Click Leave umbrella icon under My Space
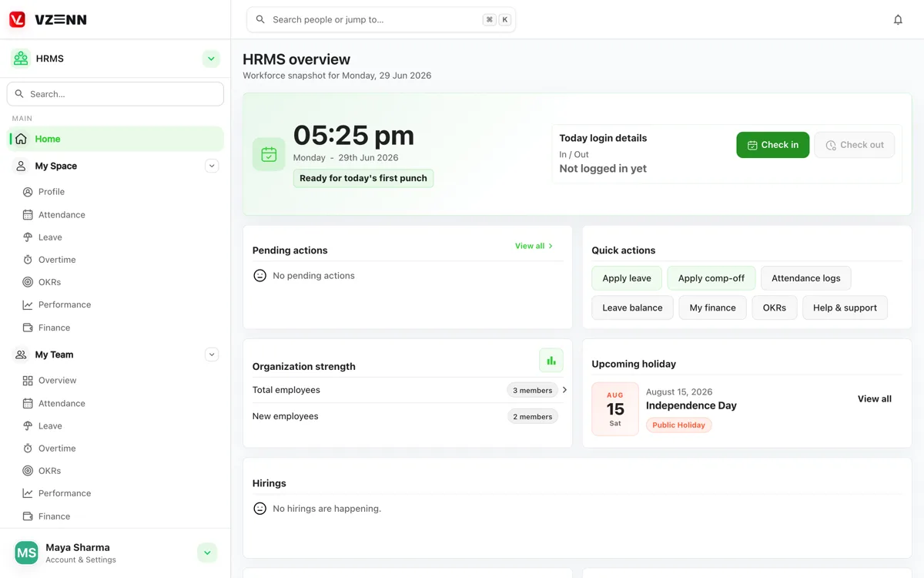The image size is (924, 578). (28, 237)
